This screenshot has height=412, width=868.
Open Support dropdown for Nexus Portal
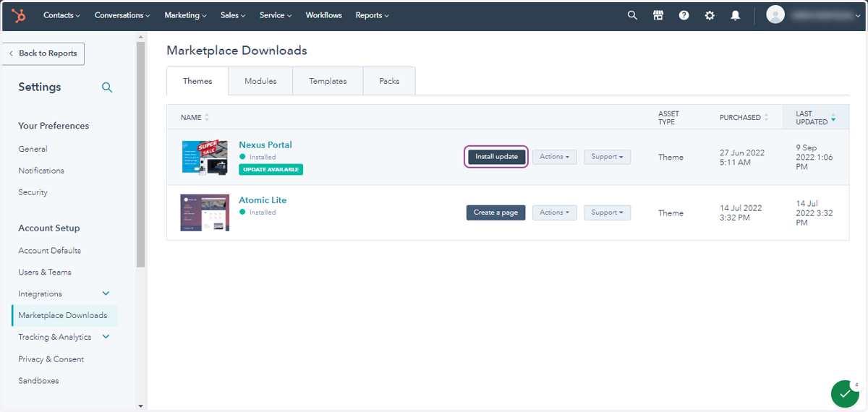[607, 157]
